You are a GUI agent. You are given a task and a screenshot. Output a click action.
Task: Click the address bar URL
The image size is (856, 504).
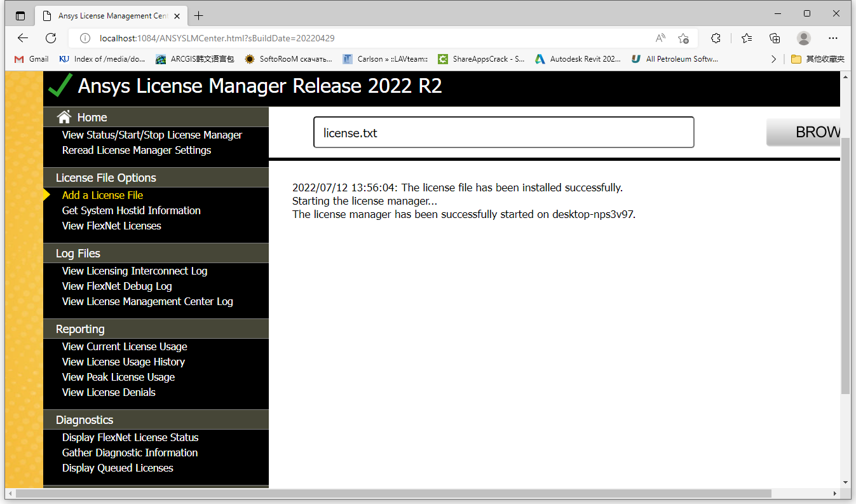click(x=217, y=38)
